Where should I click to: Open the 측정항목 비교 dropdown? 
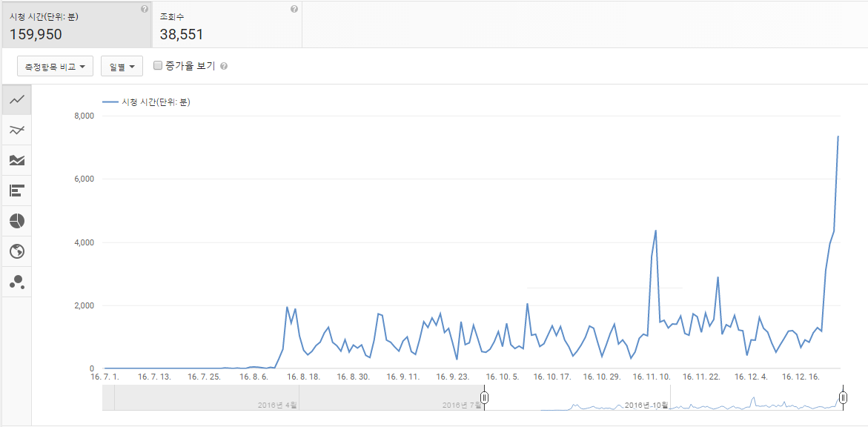click(x=56, y=66)
